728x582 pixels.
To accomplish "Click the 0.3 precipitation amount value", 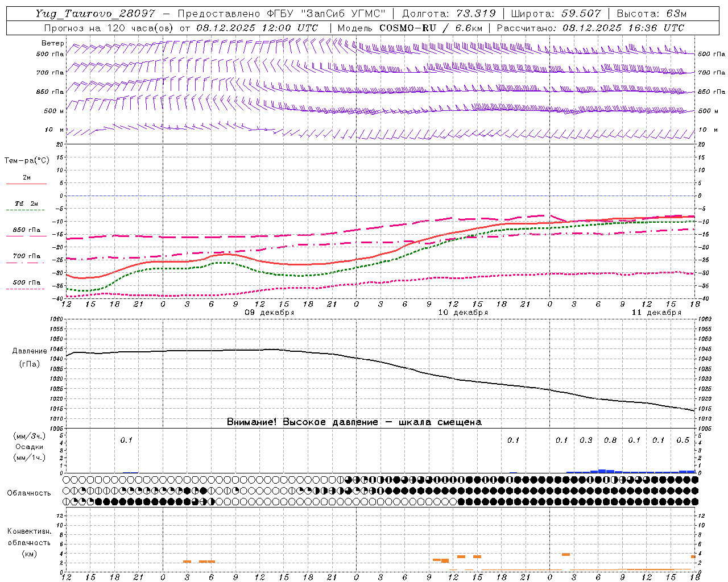I will (x=586, y=440).
